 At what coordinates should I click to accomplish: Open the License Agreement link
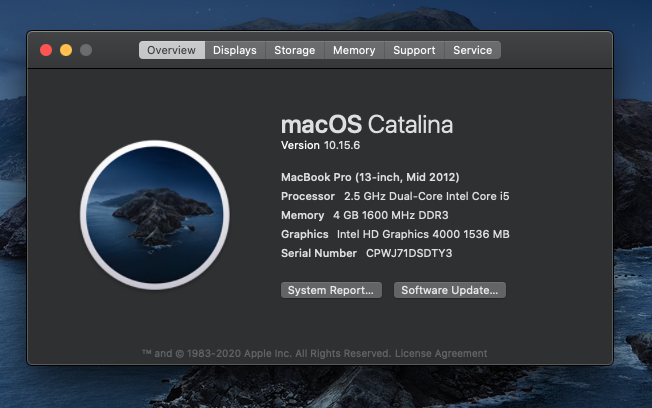click(x=441, y=354)
